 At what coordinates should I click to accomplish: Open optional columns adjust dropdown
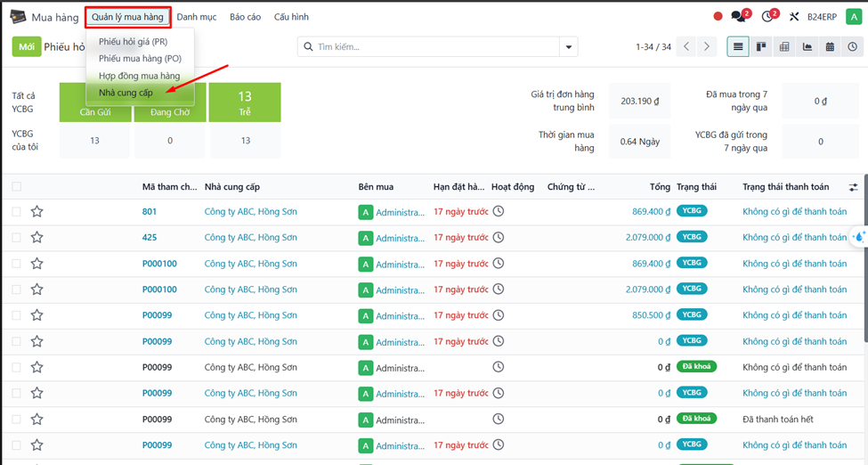coord(853,187)
